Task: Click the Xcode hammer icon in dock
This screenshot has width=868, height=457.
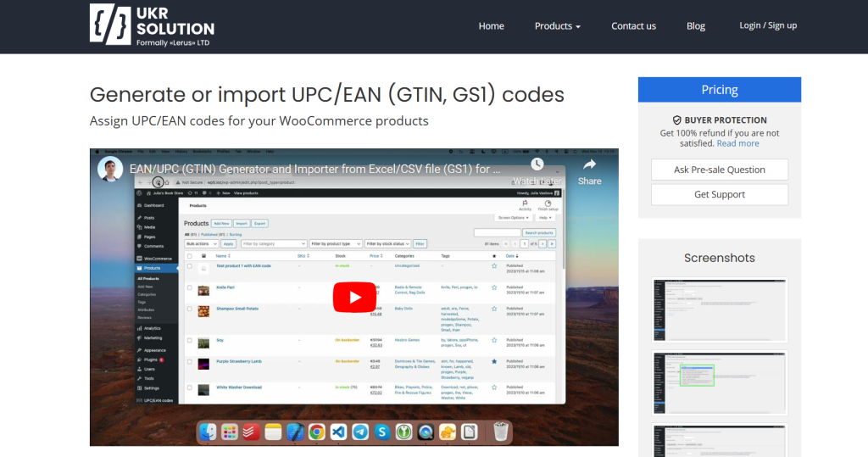Action: [295, 432]
